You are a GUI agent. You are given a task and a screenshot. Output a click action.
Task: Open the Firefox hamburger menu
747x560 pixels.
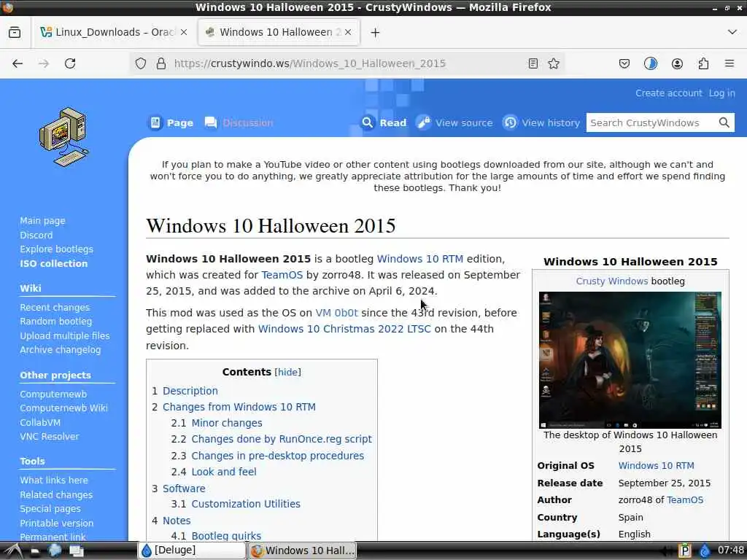[x=729, y=63]
